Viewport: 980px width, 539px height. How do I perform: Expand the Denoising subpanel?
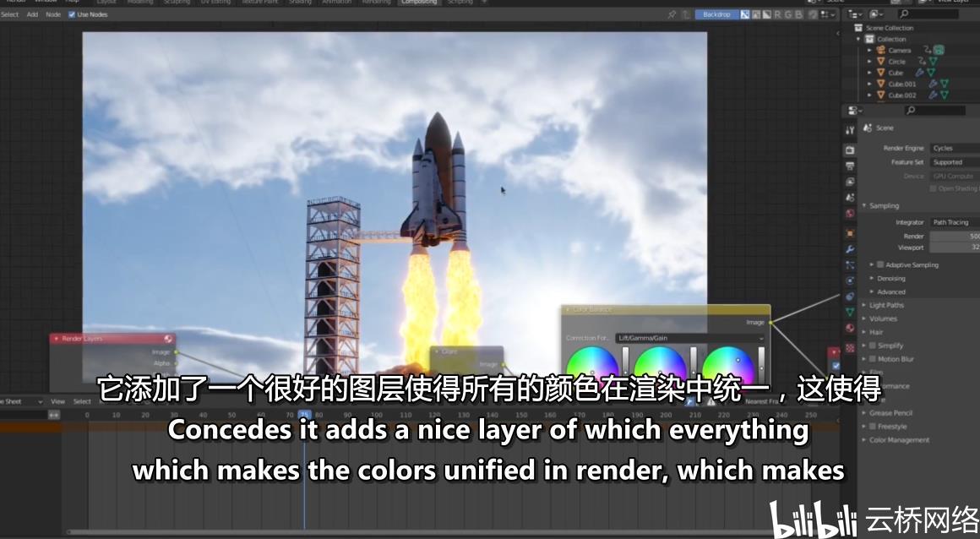[x=871, y=278]
